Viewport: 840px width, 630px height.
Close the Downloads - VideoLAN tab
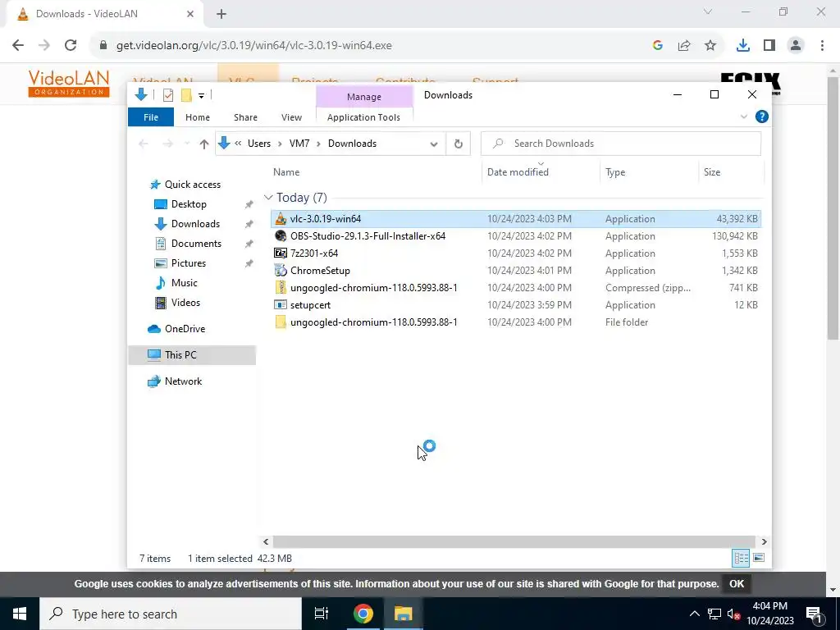point(190,14)
